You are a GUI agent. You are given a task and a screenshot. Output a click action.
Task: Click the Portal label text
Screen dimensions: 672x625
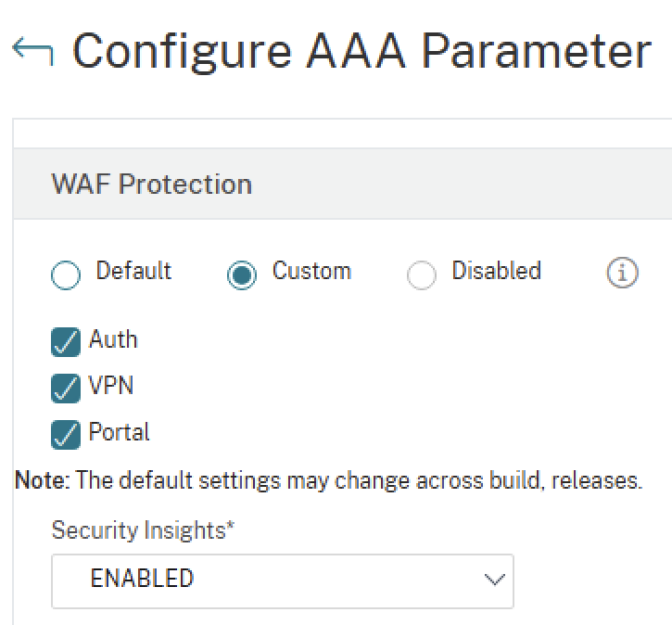pos(119,432)
